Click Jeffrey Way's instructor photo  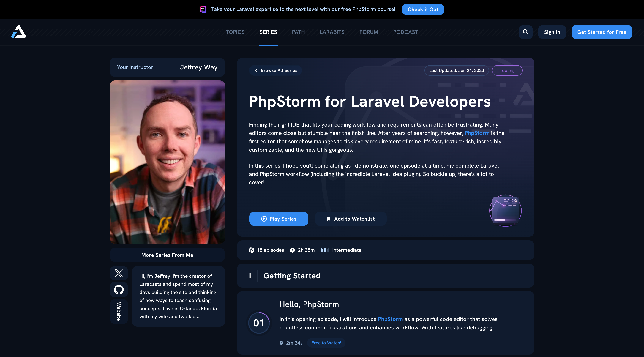167,162
